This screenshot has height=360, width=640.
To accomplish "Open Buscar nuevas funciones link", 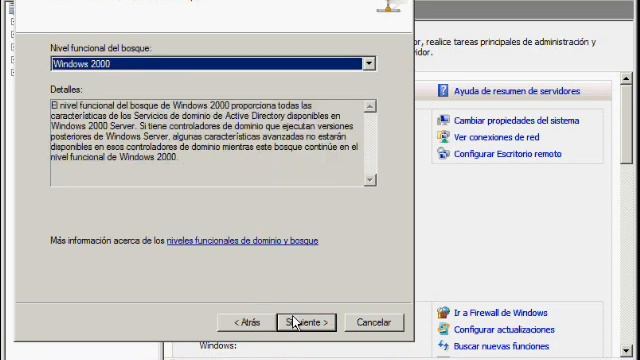I will click(501, 347).
